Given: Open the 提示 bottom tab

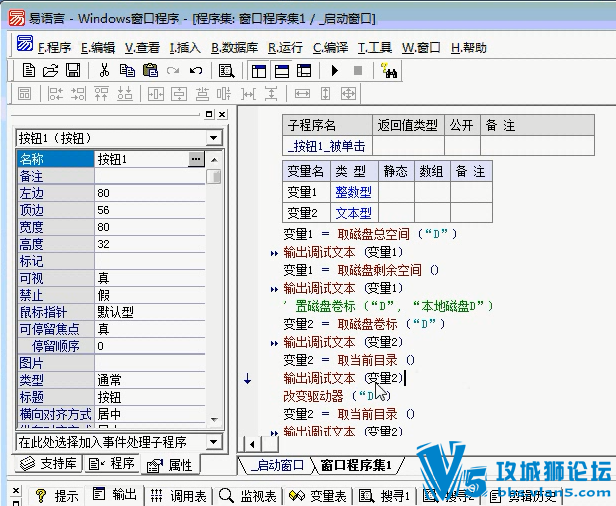Looking at the screenshot, I should coord(57,496).
